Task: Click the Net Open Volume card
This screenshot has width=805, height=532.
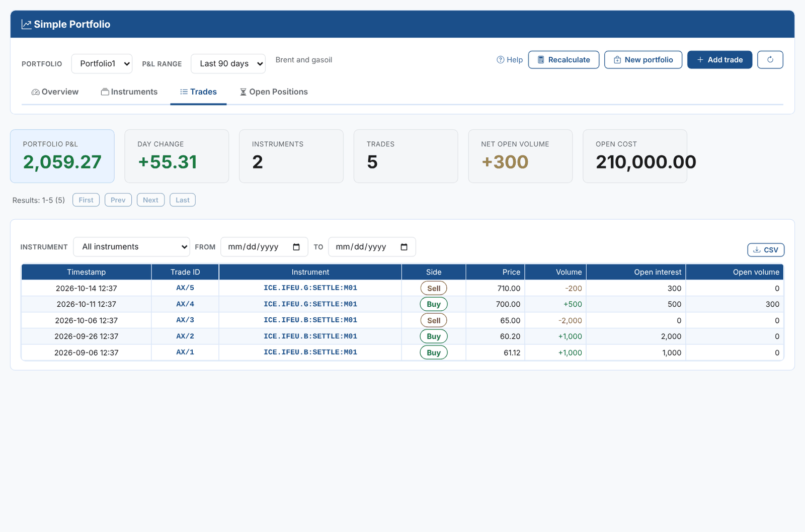Action: click(520, 156)
